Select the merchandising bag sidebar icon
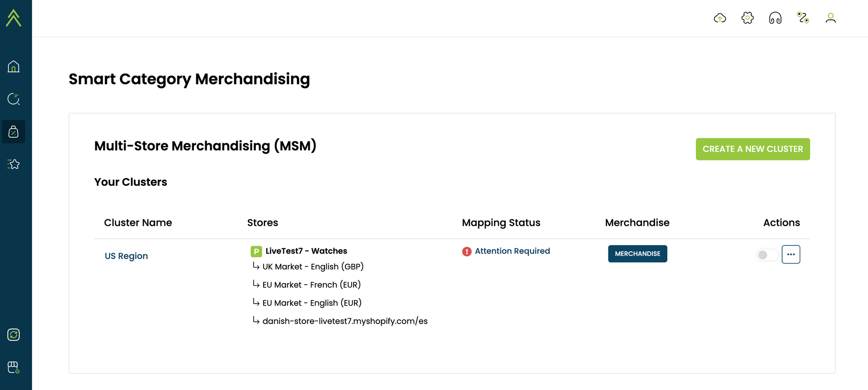 point(14,132)
